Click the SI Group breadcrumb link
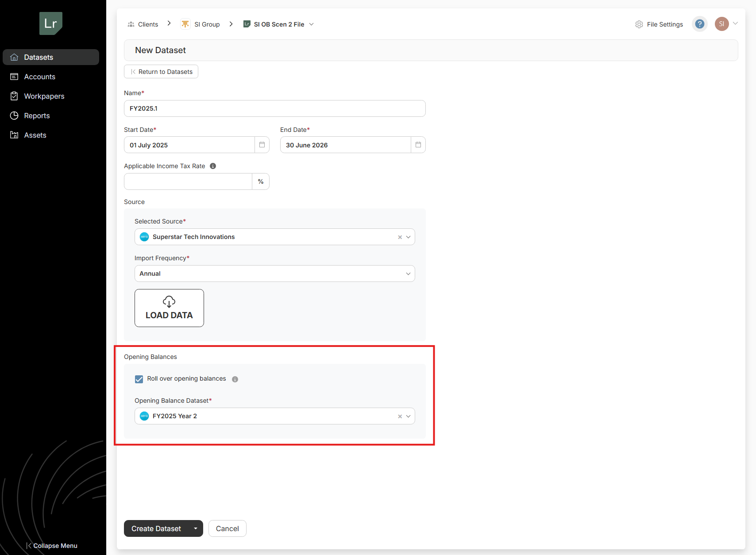The height and width of the screenshot is (555, 756). point(207,24)
